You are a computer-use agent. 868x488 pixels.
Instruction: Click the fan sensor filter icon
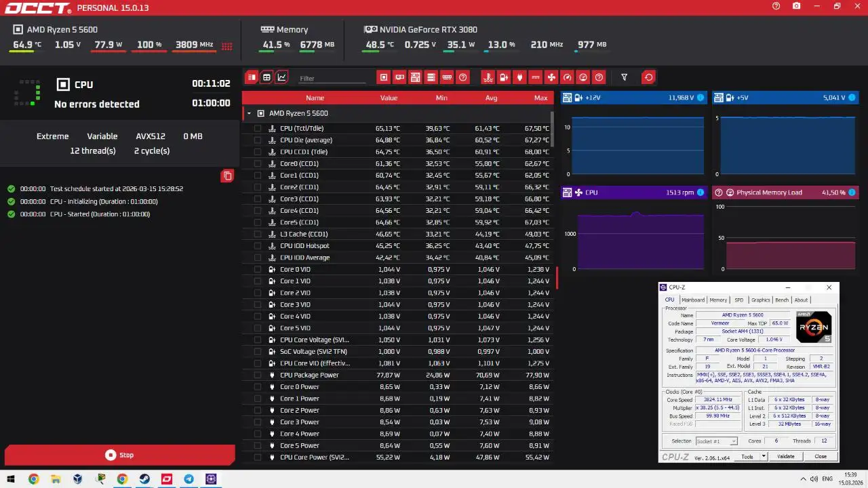coord(551,77)
